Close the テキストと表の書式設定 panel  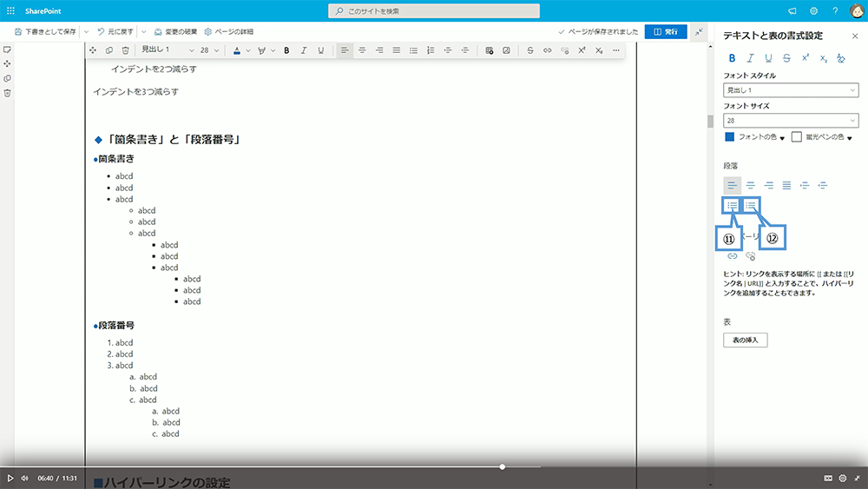pyautogui.click(x=855, y=36)
